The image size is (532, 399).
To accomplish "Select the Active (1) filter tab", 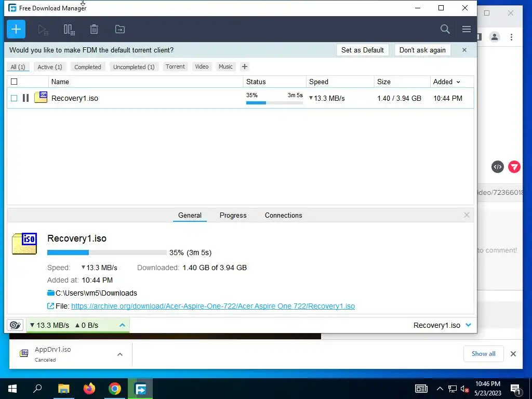I will (x=50, y=67).
